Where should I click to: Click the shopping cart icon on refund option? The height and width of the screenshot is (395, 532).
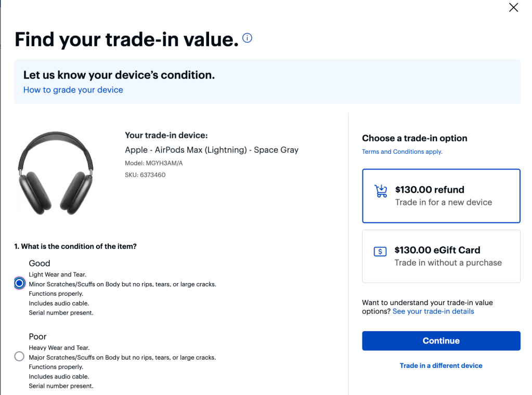pyautogui.click(x=381, y=190)
